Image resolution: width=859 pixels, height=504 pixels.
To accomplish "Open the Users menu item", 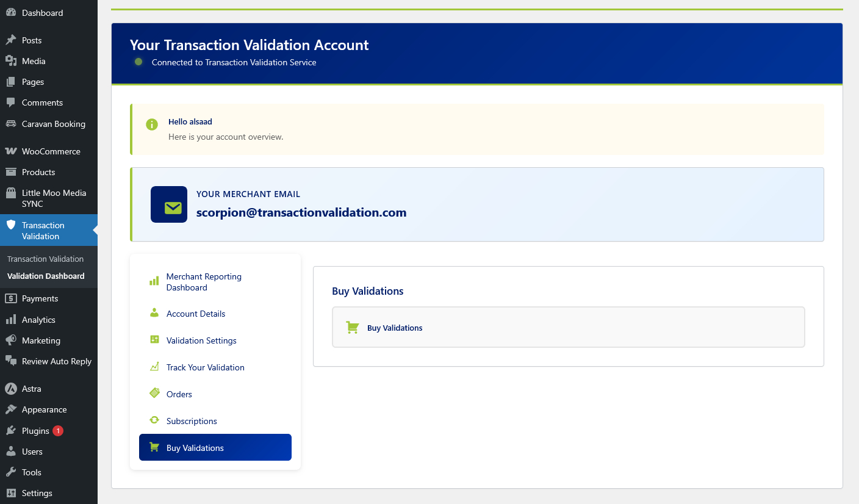I will click(x=49, y=452).
